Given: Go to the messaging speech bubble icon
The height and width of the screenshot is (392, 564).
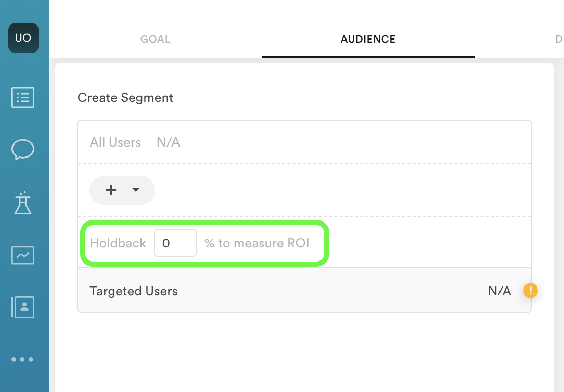Looking at the screenshot, I should (x=23, y=150).
